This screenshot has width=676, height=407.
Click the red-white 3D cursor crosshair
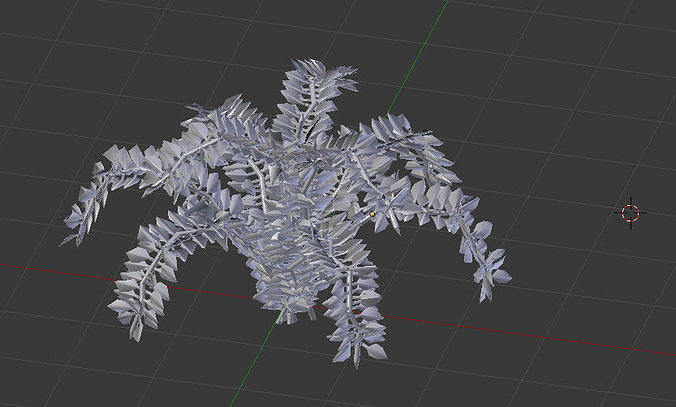[630, 213]
